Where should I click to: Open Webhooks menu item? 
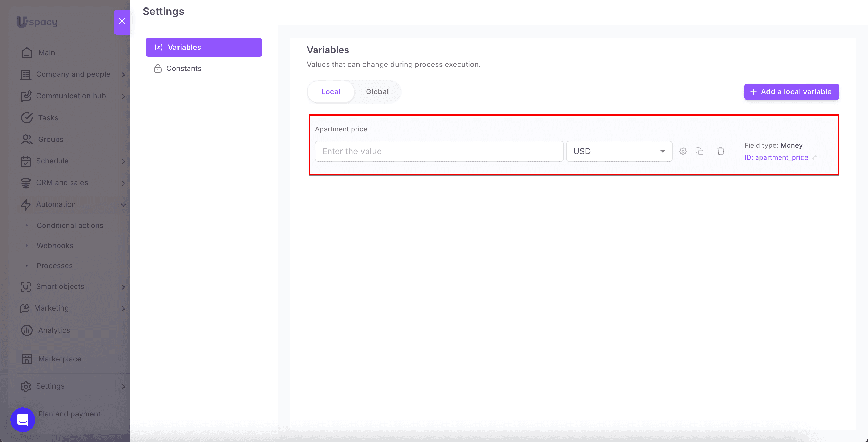coord(55,246)
